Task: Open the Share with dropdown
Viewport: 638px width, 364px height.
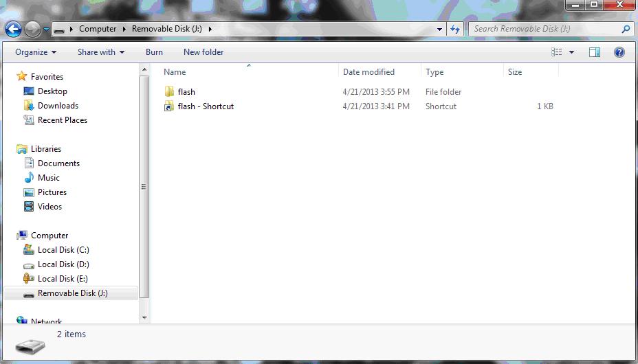Action: (101, 52)
